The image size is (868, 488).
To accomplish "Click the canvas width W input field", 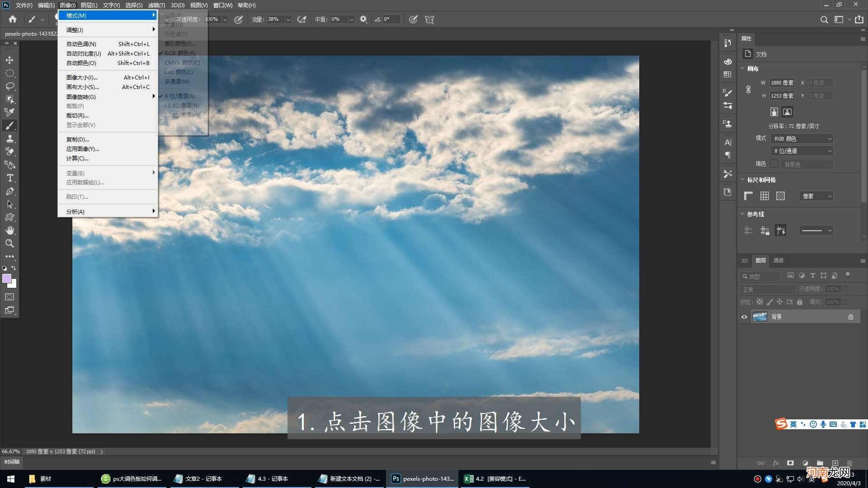I will click(782, 83).
